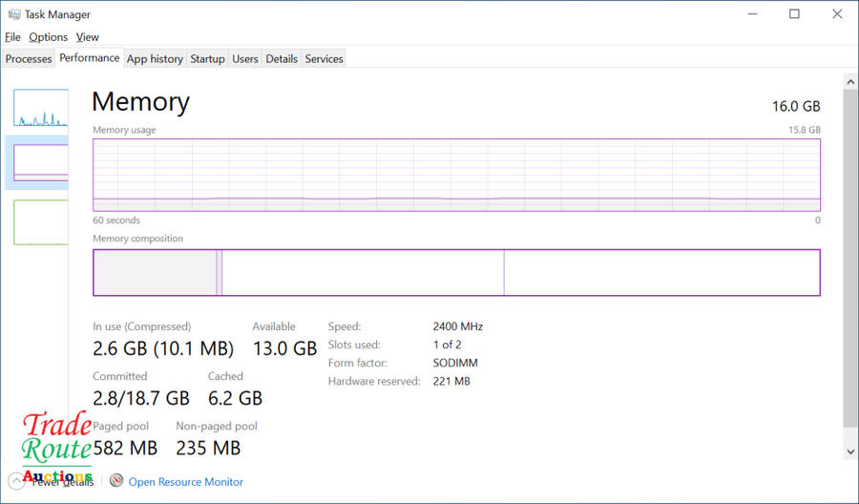Image resolution: width=859 pixels, height=504 pixels.
Task: Select the Memory thumbnail in sidebar
Action: pos(40,162)
